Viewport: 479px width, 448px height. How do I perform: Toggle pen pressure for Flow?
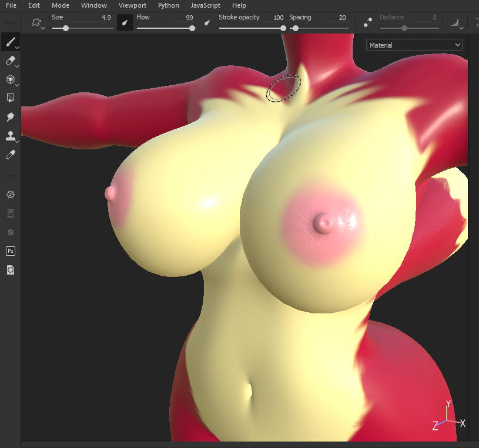207,22
